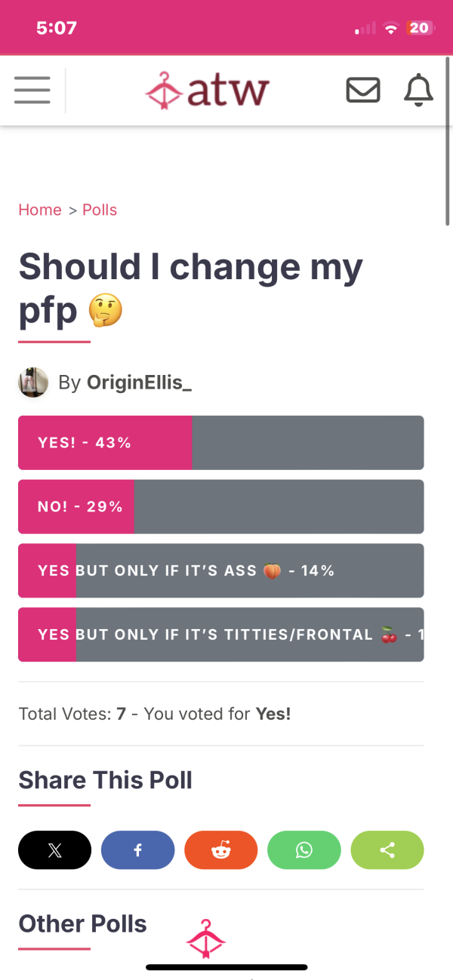
Task: Select the YES! - 43% poll option
Action: [x=221, y=443]
